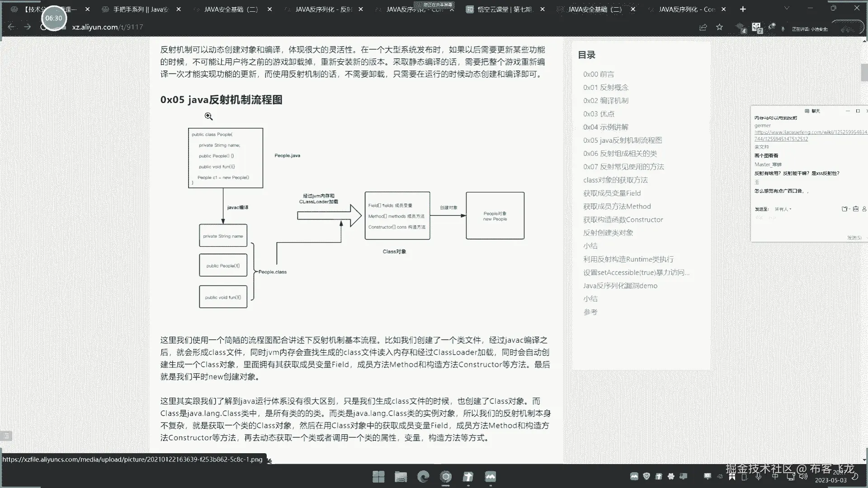
Task: Expand the tab search chevron in the title bar
Action: (x=787, y=8)
